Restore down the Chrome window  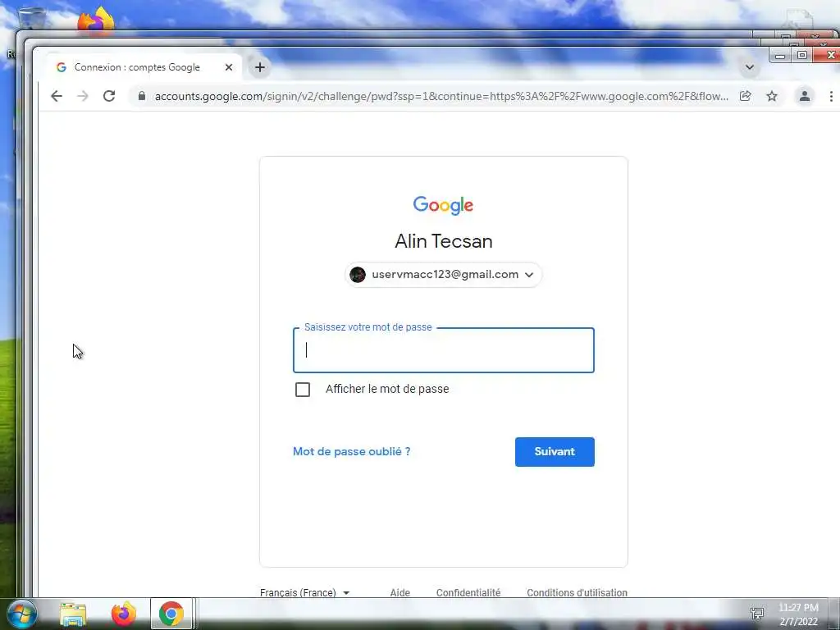pos(802,55)
